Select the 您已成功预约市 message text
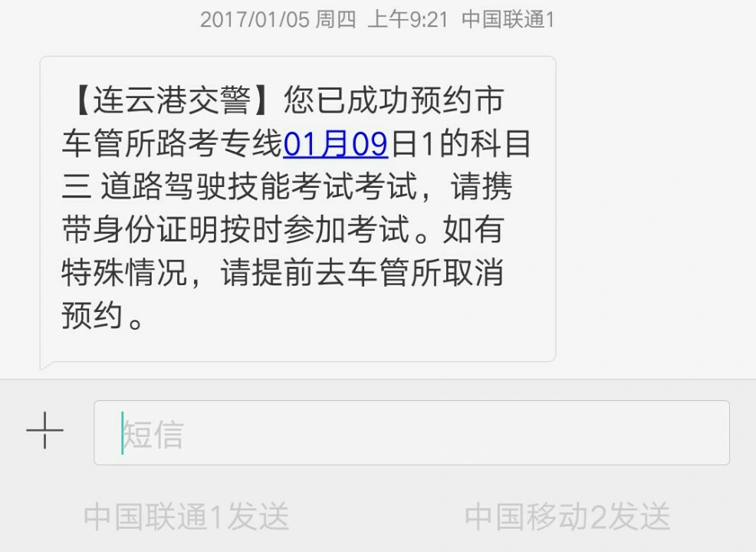756x552 pixels. (x=394, y=100)
